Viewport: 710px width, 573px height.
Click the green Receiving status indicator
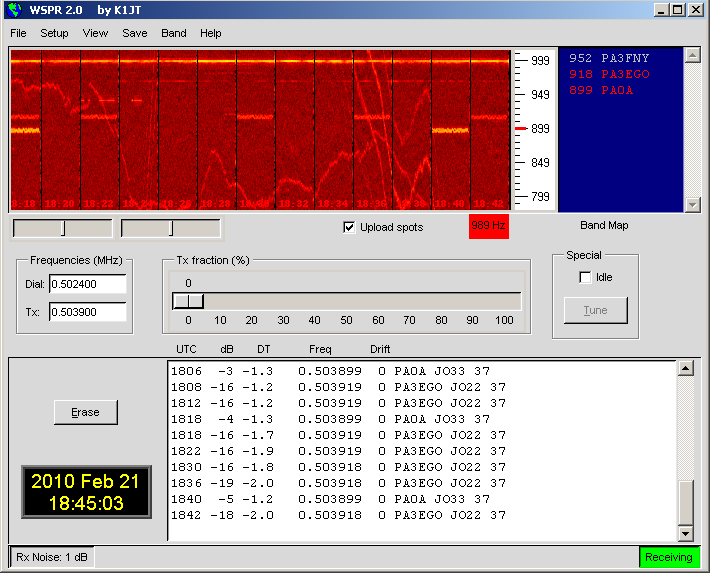point(669,557)
